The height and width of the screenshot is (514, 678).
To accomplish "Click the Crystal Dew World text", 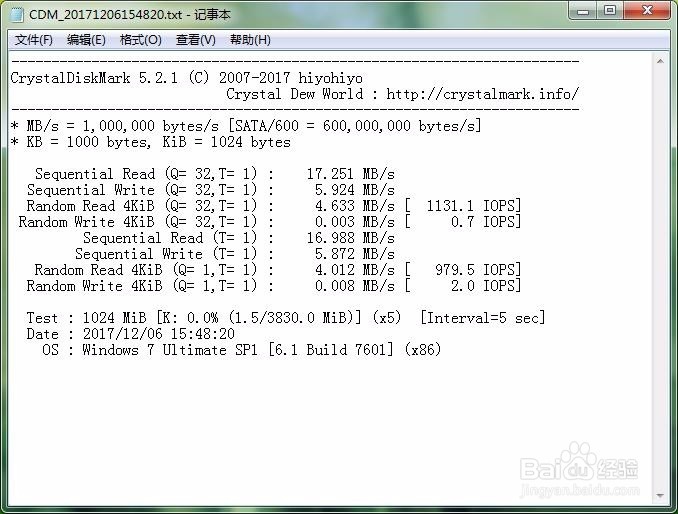I will (x=294, y=94).
